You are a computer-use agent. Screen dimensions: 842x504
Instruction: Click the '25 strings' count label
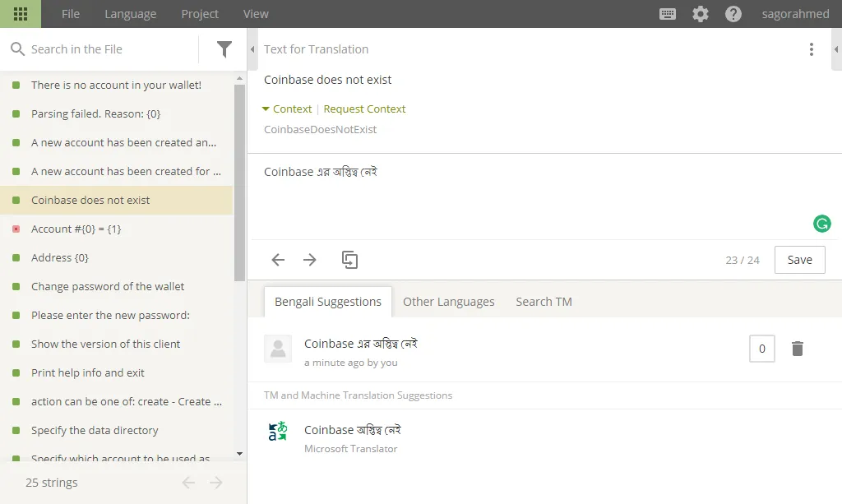pyautogui.click(x=52, y=483)
